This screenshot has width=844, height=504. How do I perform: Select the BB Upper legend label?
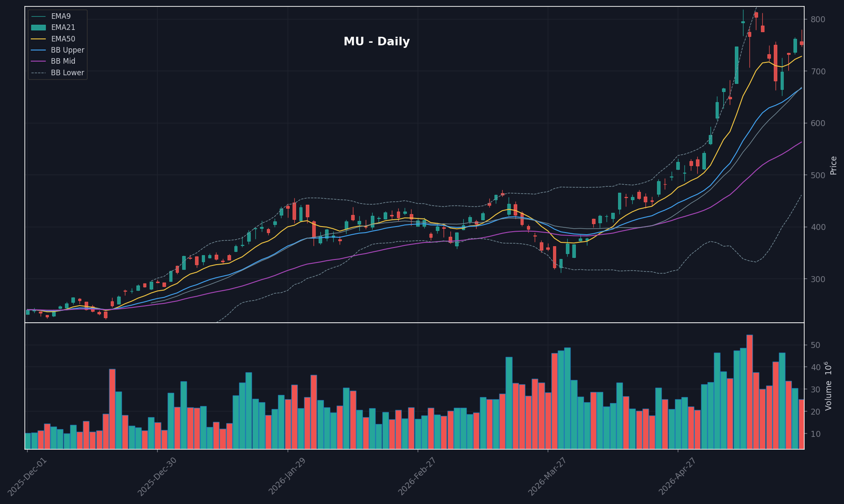(x=68, y=50)
